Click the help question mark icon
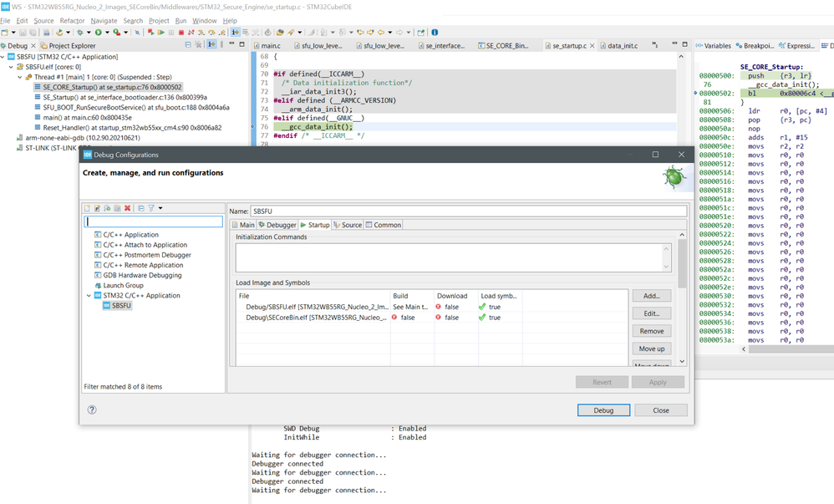This screenshot has width=834, height=504. pos(92,410)
